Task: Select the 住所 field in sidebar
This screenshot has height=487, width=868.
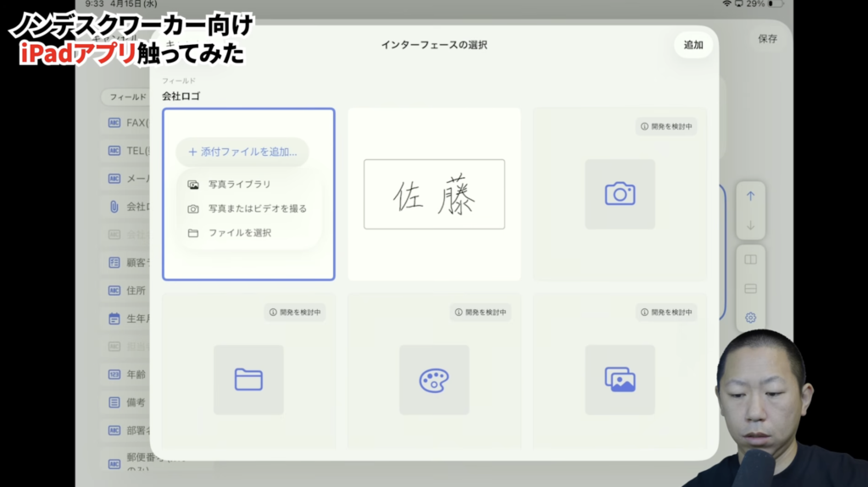Action: 135,291
